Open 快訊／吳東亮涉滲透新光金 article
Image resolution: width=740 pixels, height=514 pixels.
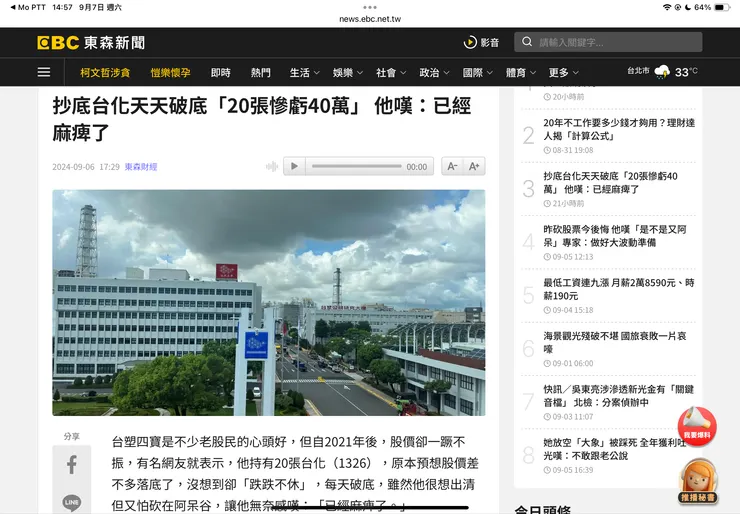pos(619,396)
